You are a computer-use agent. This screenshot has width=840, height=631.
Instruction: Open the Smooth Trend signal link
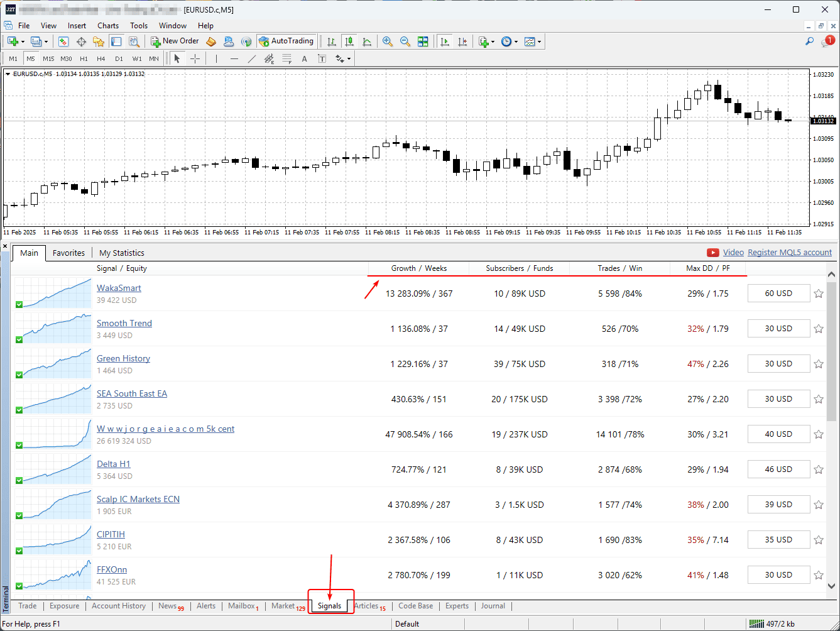[124, 323]
